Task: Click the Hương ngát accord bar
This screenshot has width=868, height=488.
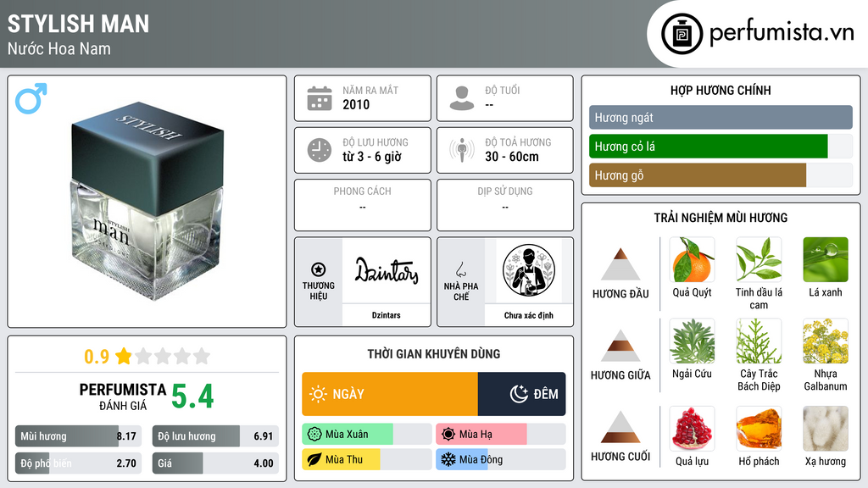Action: 721,117
